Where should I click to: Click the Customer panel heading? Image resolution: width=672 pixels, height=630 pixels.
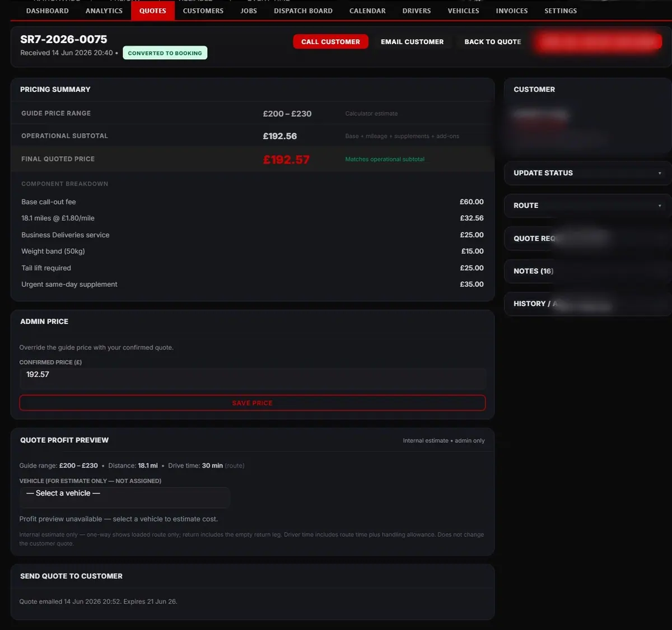(x=534, y=90)
